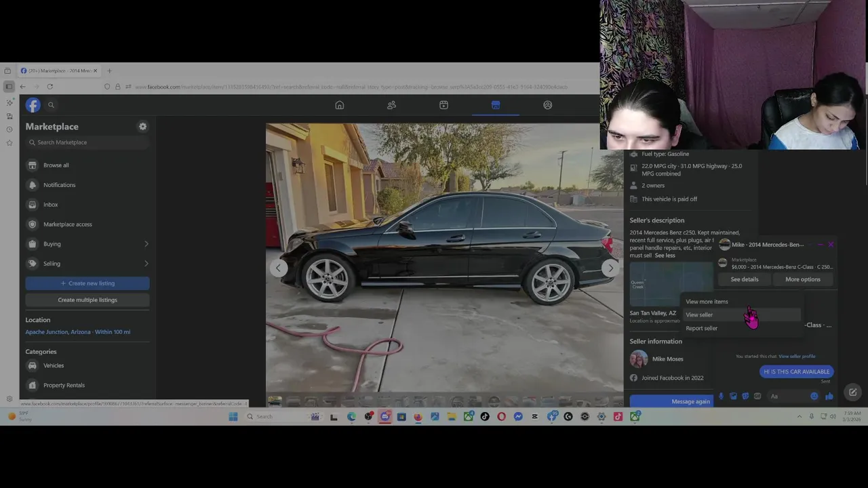Click See less in seller's description
The image size is (868, 488).
[x=665, y=256]
